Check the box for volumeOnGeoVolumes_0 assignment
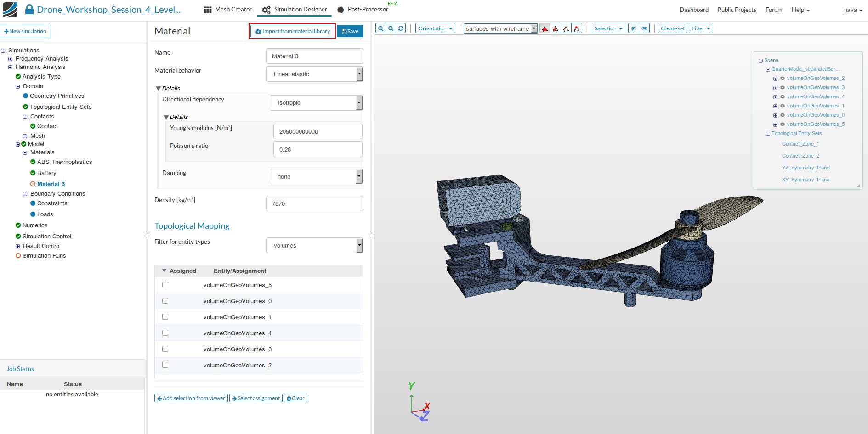Screen dimensions: 868x434 click(165, 301)
